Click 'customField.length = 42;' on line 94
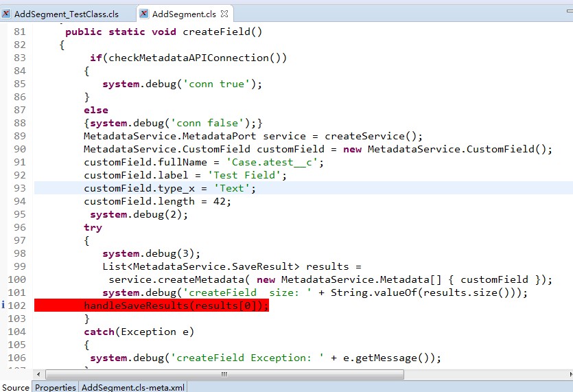Image resolution: width=573 pixels, height=392 pixels. [158, 201]
